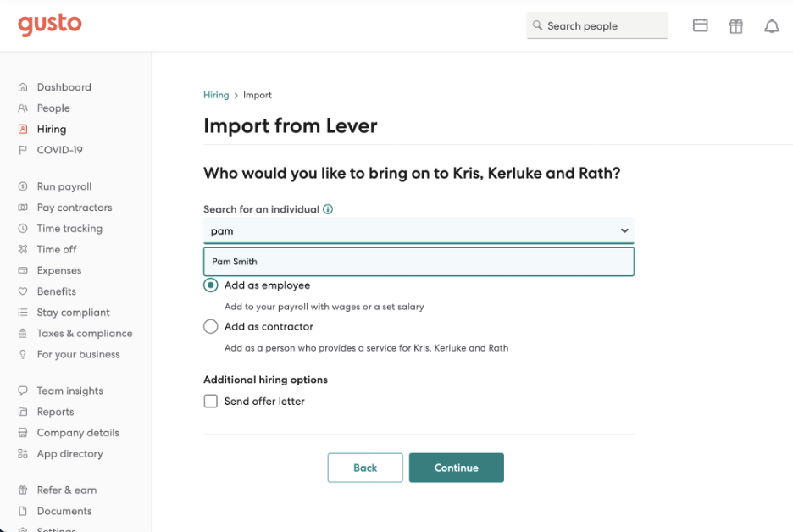
Task: Toggle the individual search dropdown chevron
Action: (x=624, y=230)
